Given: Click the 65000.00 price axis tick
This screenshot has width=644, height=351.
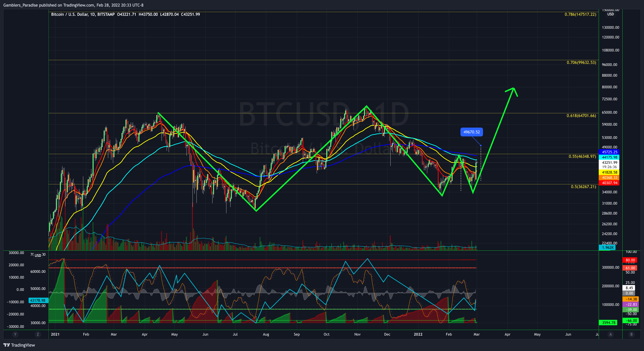Looking at the screenshot, I should pyautogui.click(x=609, y=113).
